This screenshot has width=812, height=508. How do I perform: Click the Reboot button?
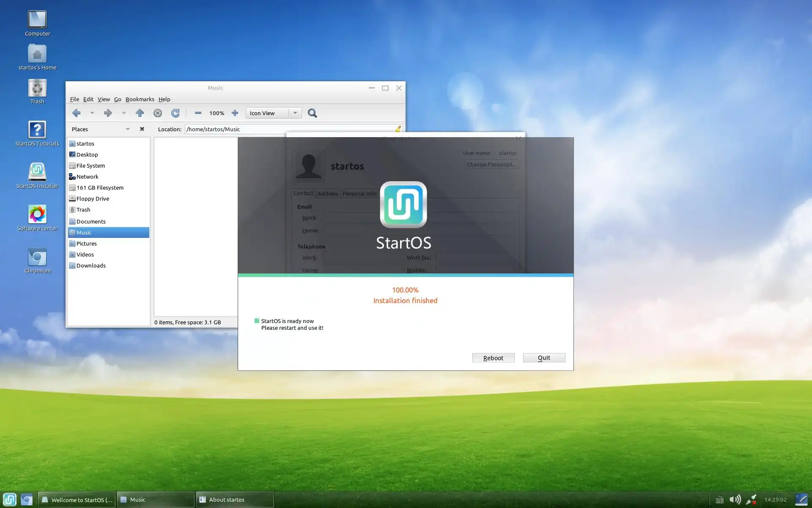pyautogui.click(x=493, y=358)
